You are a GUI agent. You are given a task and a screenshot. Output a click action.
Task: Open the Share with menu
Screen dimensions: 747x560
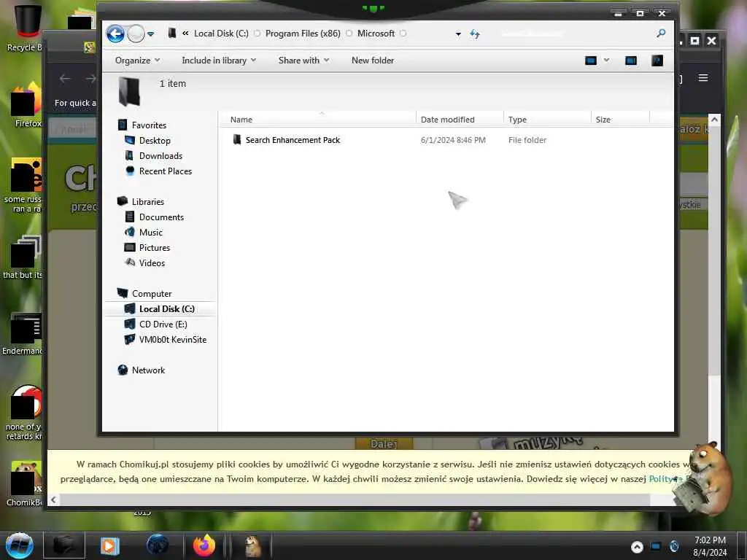(x=303, y=61)
